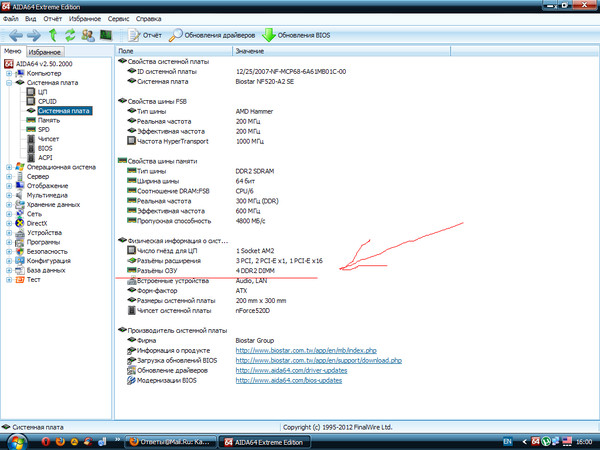Viewport: 600px width, 450px height.
Task: Click the EN language indicator in tray
Action: coord(507,442)
